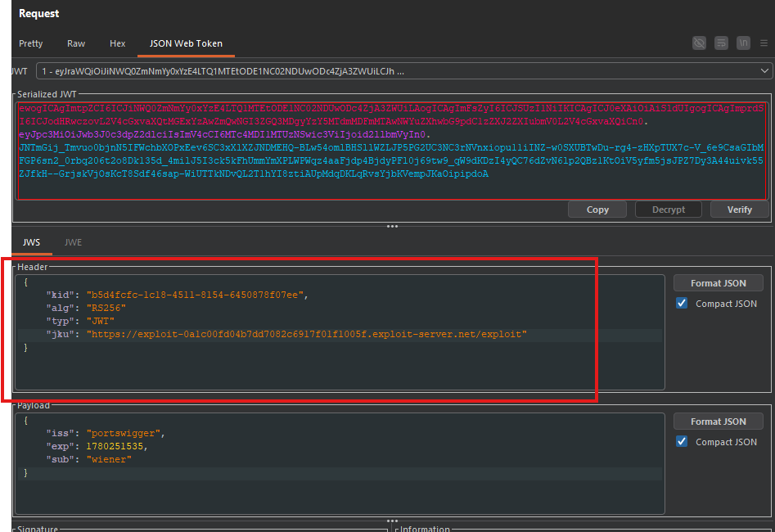Toggle the word wrap icon in the Request toolbar

(721, 43)
